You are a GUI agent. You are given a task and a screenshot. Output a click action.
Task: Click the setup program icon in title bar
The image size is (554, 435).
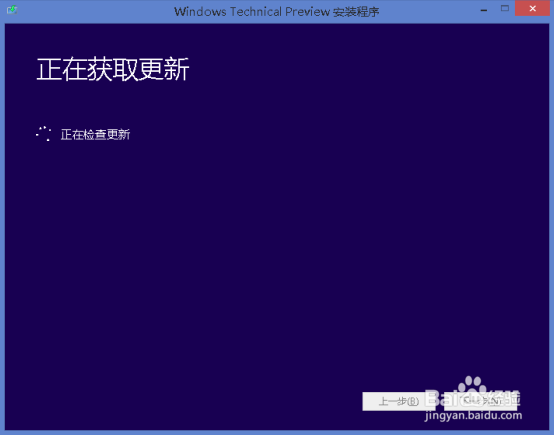point(12,10)
